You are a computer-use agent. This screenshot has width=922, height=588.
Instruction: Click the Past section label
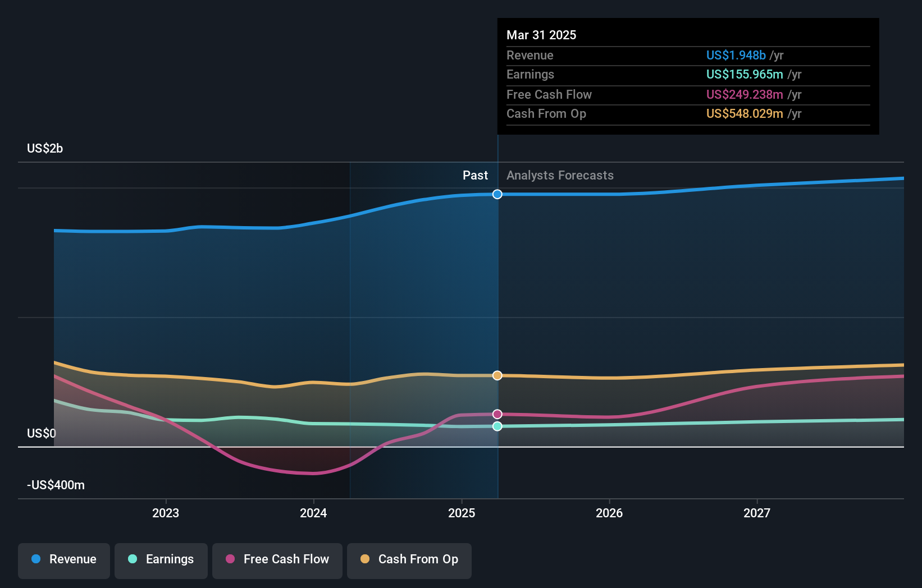point(475,175)
